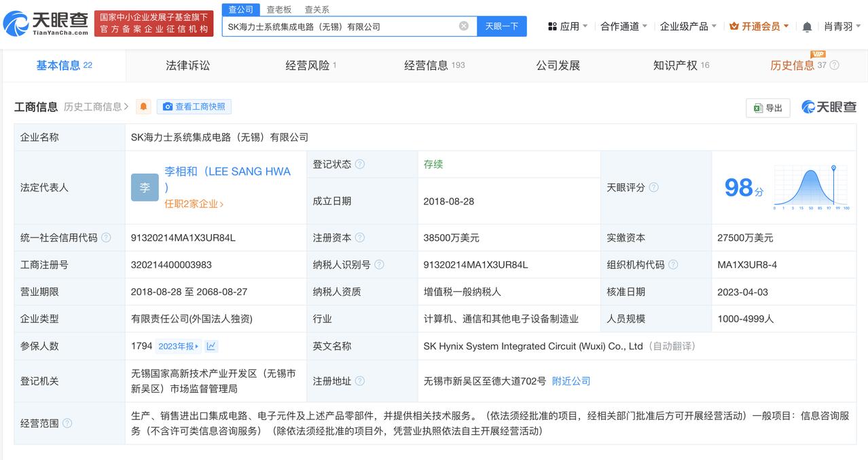The width and height of the screenshot is (868, 460).
Task: Expand the 企业级产品 dropdown
Action: [689, 26]
